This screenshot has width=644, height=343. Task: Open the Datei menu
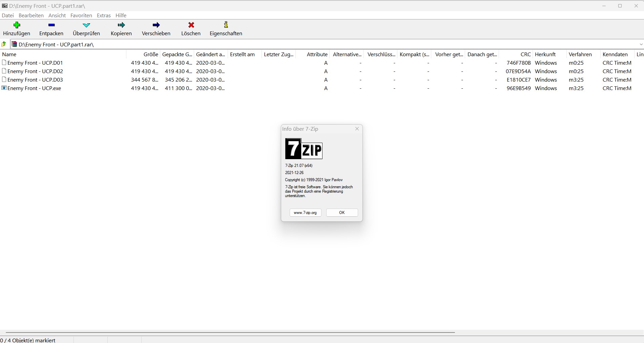pyautogui.click(x=8, y=15)
